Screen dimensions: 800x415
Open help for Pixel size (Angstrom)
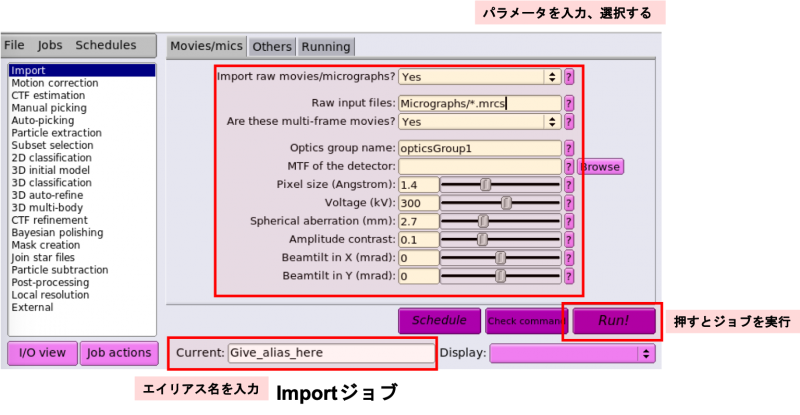tap(569, 185)
